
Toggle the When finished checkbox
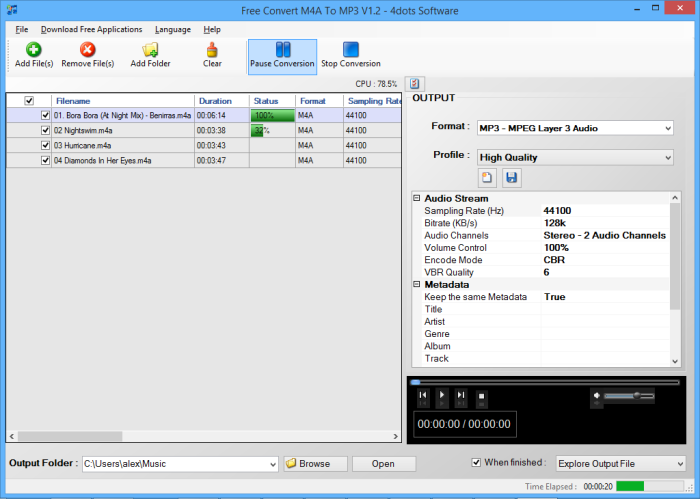[x=476, y=462]
